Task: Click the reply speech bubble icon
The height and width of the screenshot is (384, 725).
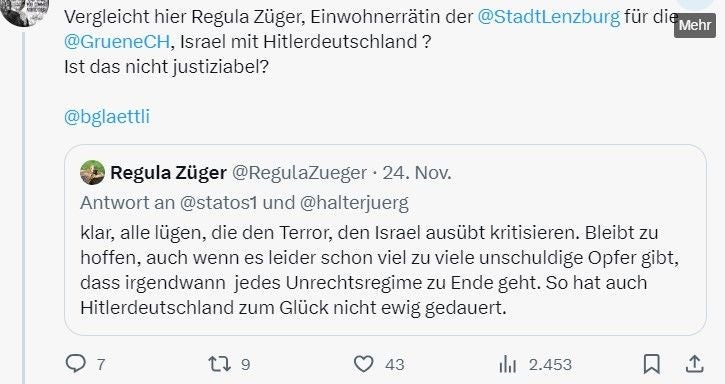Action: pyautogui.click(x=76, y=364)
